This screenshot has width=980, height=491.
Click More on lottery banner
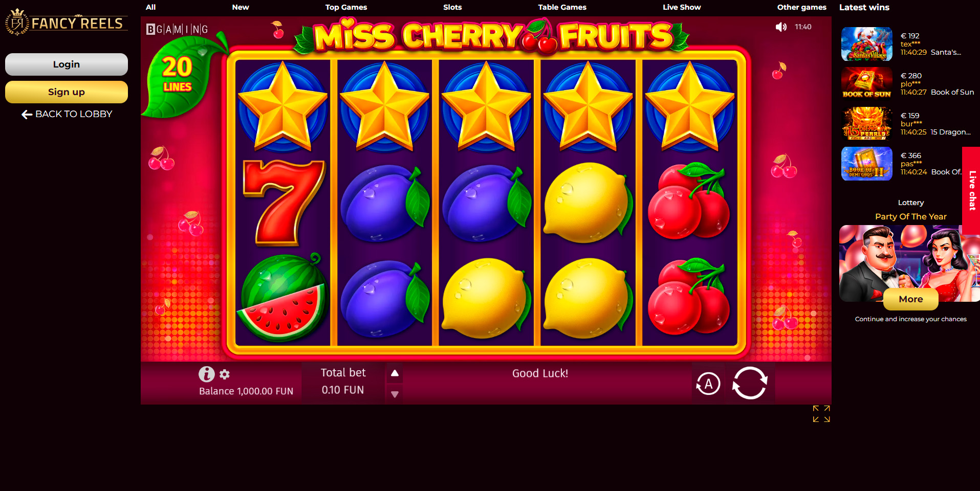tap(911, 299)
